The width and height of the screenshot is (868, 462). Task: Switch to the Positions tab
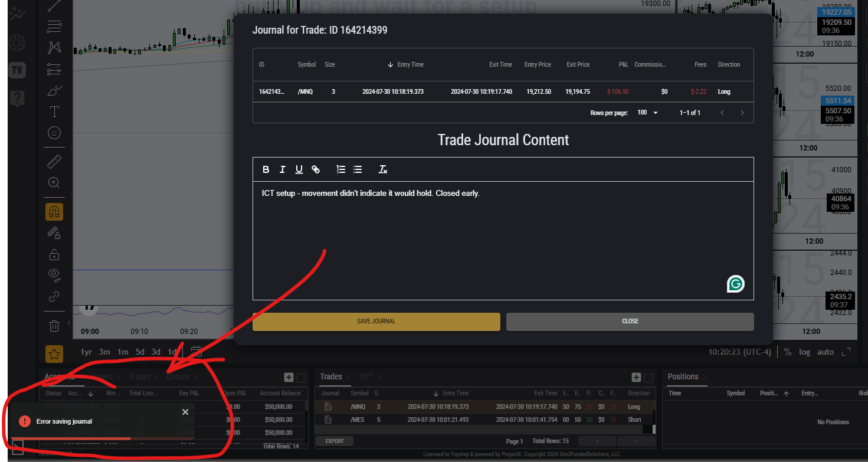[683, 376]
